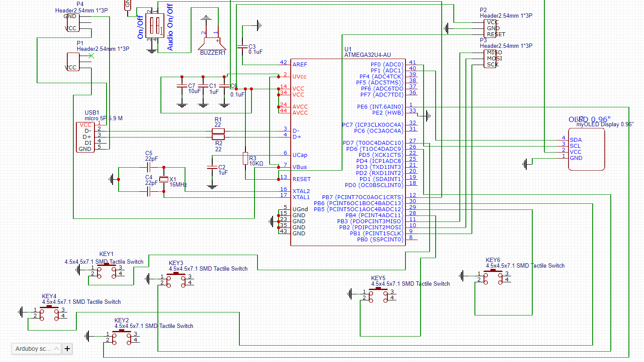
Task: Select the On/Off slide switch symbol
Action: [x=155, y=26]
